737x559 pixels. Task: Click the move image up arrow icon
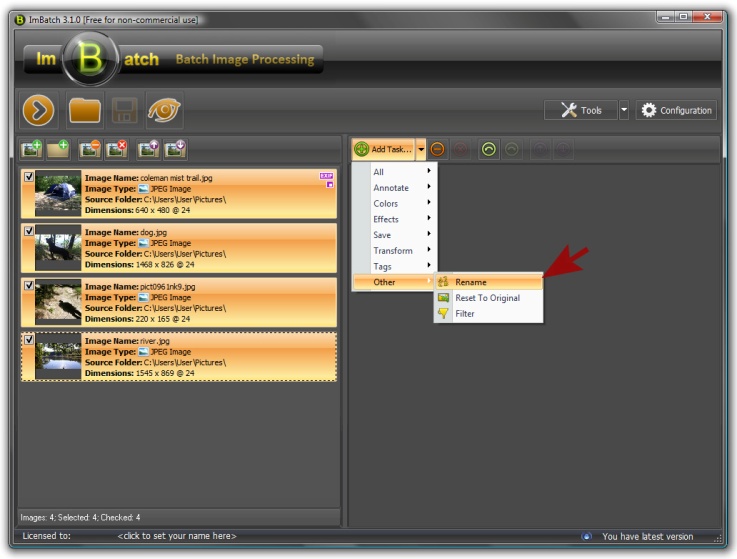[x=149, y=149]
